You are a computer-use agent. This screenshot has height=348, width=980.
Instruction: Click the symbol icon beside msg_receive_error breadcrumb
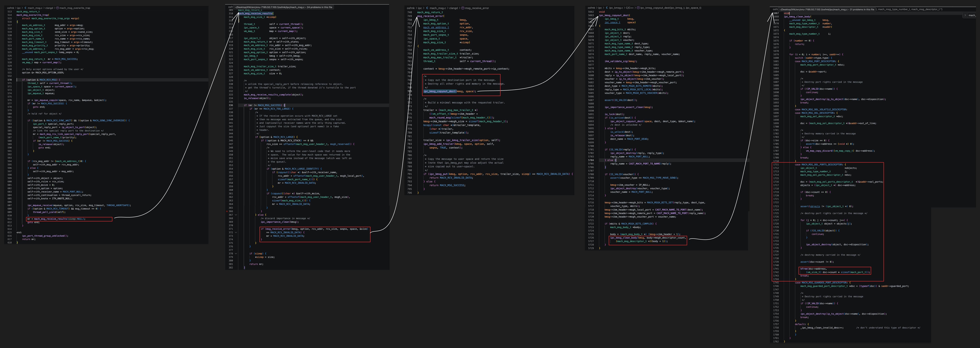[463, 8]
